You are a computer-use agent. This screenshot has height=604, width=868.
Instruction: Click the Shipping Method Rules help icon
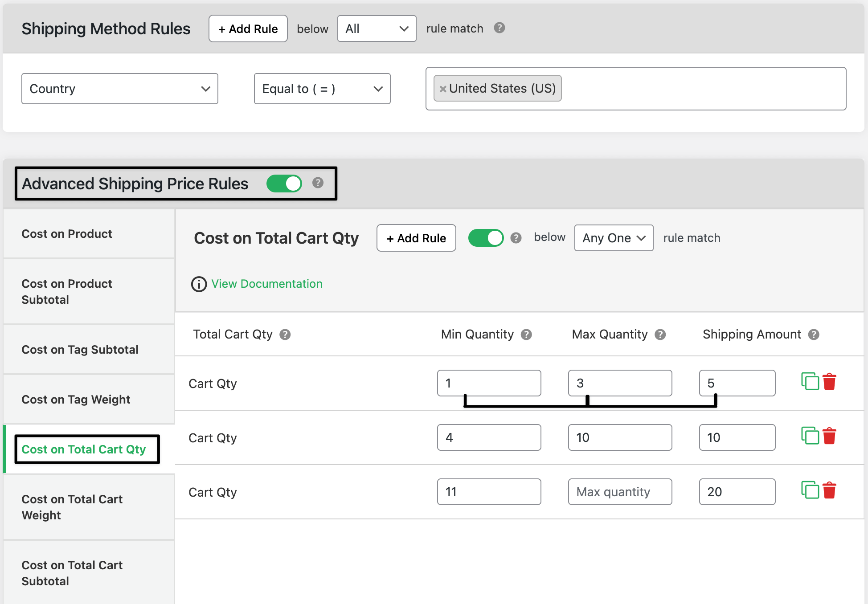500,28
